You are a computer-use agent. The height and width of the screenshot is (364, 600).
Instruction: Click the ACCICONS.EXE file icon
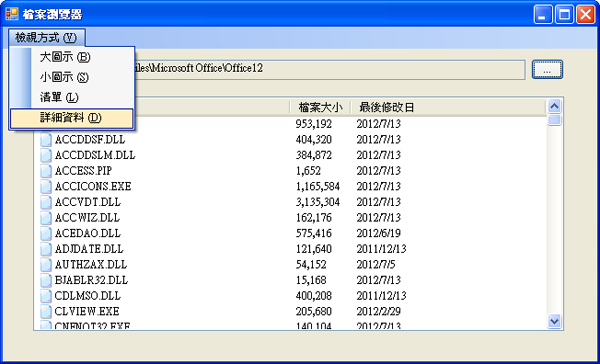tap(46, 186)
